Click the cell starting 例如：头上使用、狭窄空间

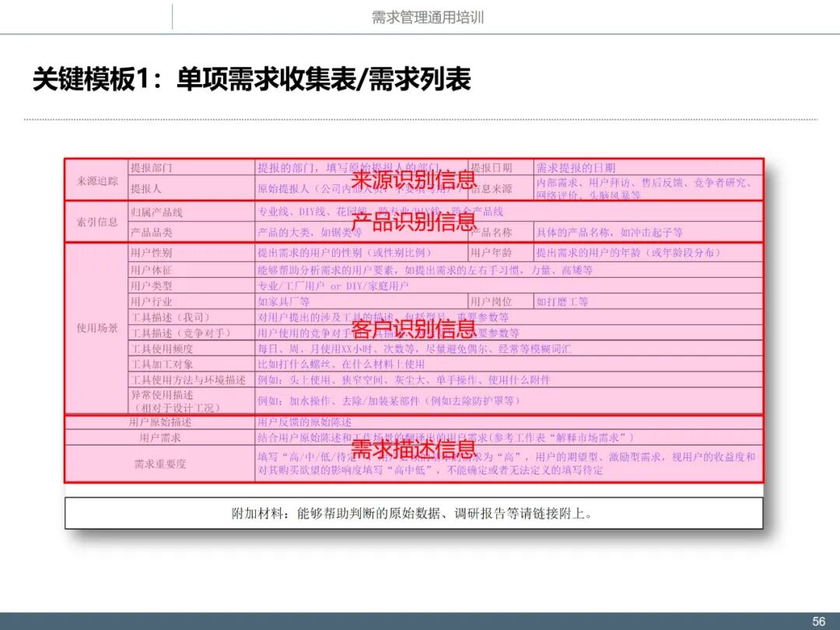click(x=509, y=380)
